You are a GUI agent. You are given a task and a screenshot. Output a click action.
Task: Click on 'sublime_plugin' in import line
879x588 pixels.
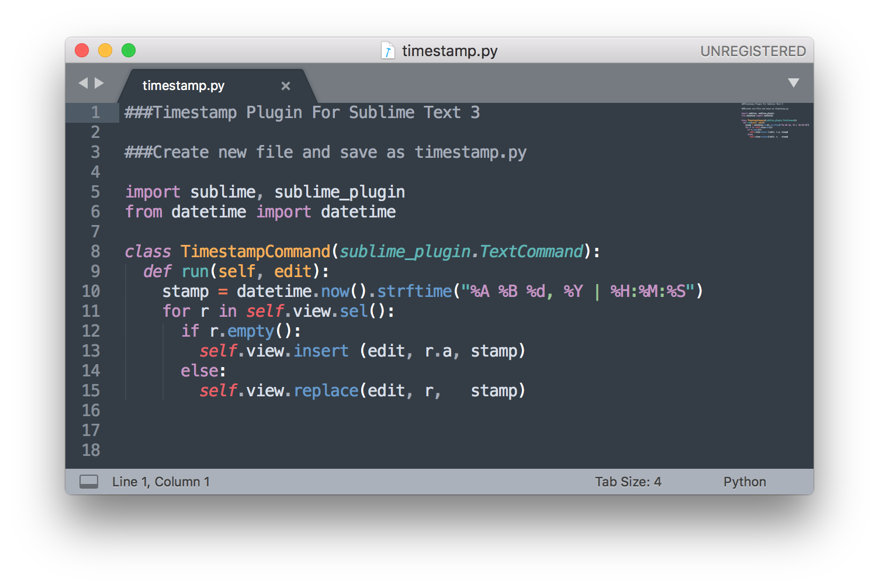340,192
